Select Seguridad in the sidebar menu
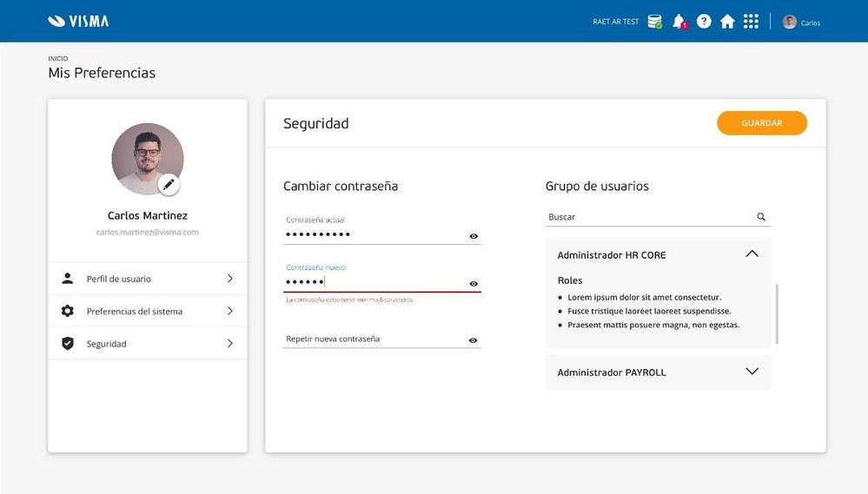 pyautogui.click(x=148, y=344)
